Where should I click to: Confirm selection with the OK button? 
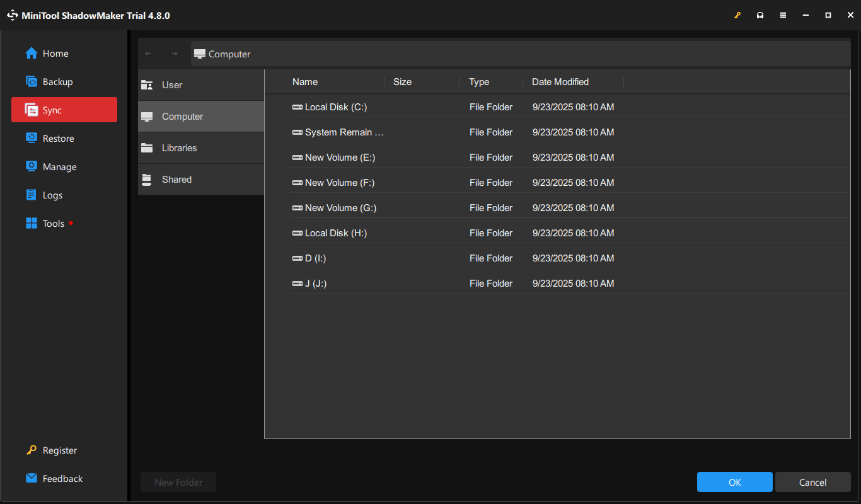point(734,482)
